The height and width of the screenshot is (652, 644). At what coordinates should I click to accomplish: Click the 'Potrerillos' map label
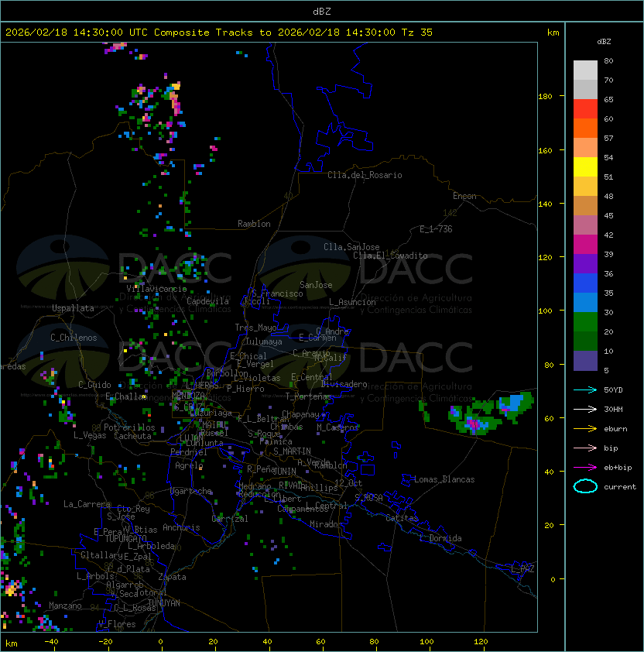point(129,427)
